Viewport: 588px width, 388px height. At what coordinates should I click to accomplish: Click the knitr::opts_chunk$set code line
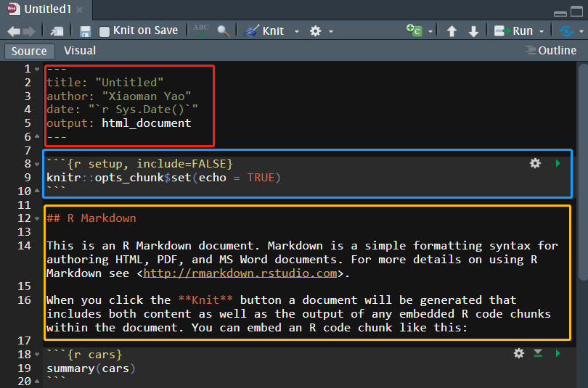coord(163,178)
